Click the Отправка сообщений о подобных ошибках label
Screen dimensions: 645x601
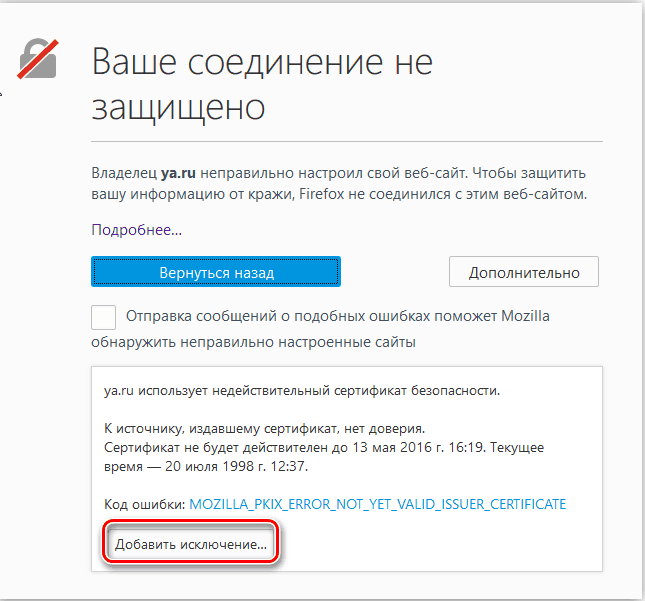337,317
